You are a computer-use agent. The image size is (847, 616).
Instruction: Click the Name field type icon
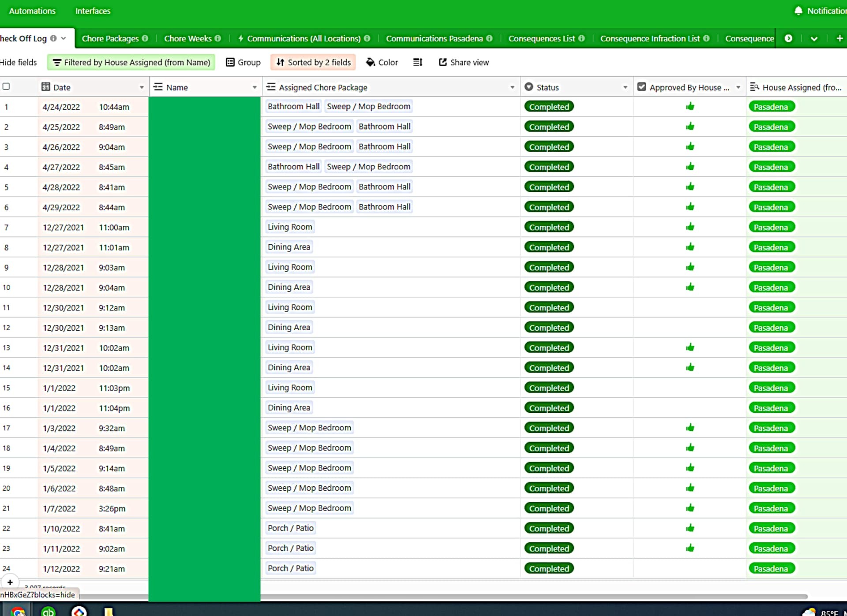click(x=158, y=87)
